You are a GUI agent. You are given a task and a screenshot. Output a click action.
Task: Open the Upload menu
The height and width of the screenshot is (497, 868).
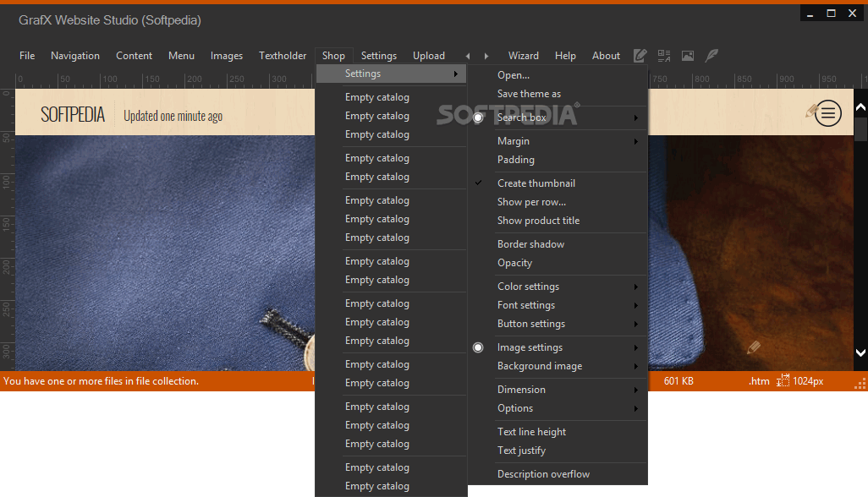429,55
